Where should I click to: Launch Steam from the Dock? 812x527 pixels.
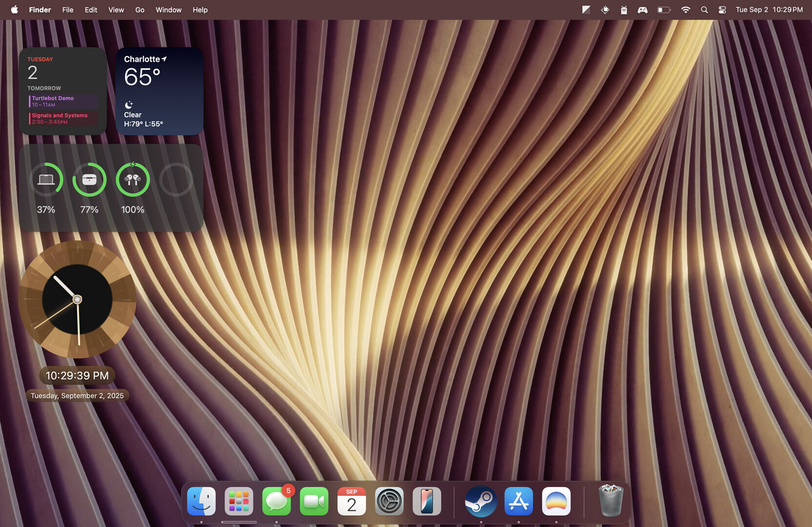[480, 501]
